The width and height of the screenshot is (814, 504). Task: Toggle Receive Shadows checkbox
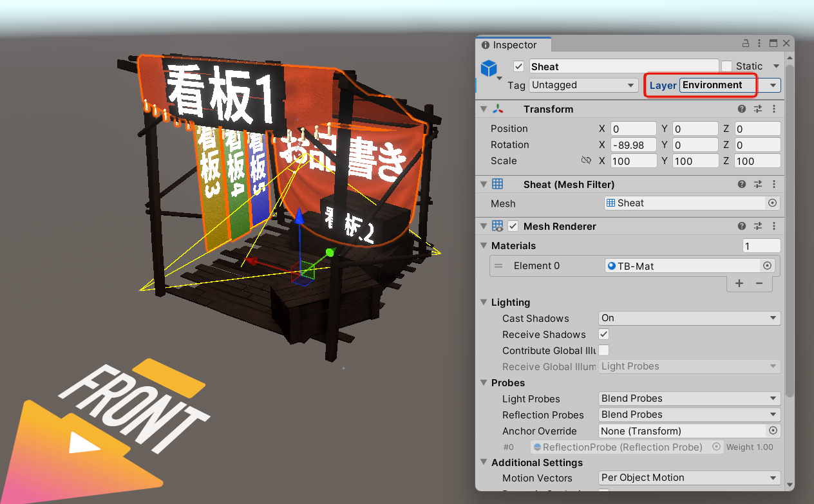click(x=603, y=334)
